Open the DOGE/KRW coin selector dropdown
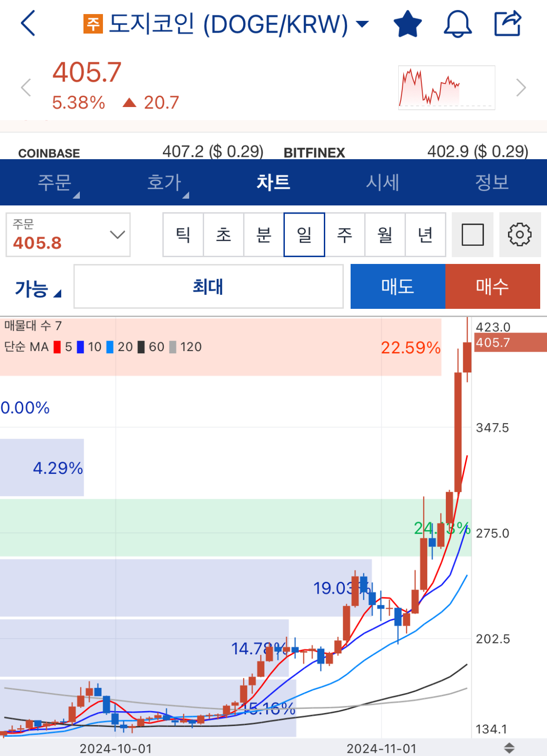 coord(362,24)
